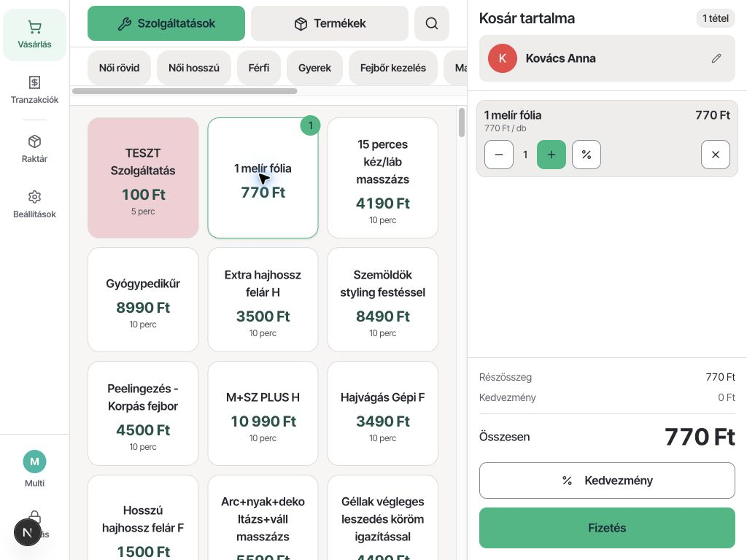The width and height of the screenshot is (747, 560).
Task: Click the vertical services list scrollbar
Action: (x=462, y=122)
